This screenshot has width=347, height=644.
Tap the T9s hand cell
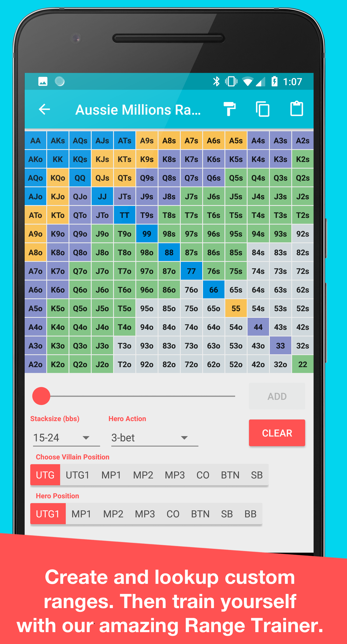point(147,215)
